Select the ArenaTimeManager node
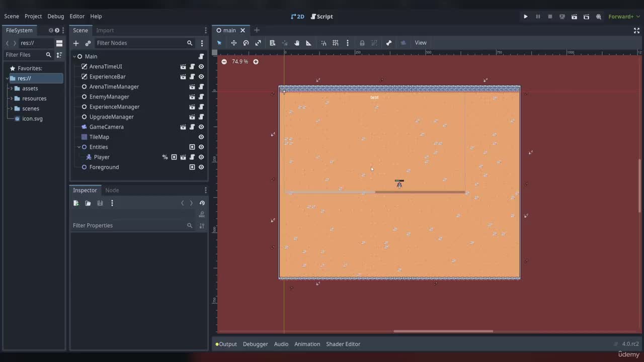 [114, 86]
